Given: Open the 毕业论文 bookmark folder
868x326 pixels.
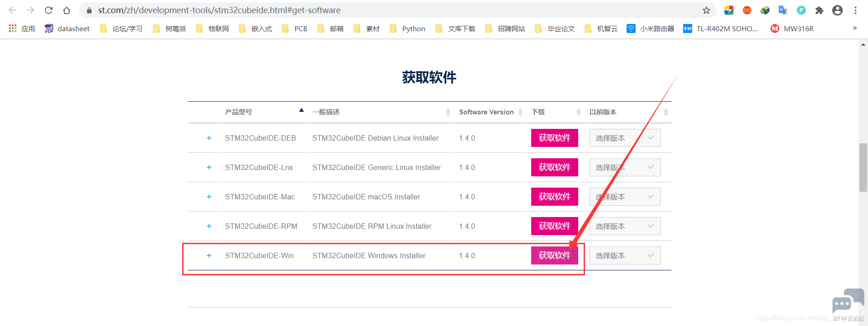Looking at the screenshot, I should pos(555,28).
